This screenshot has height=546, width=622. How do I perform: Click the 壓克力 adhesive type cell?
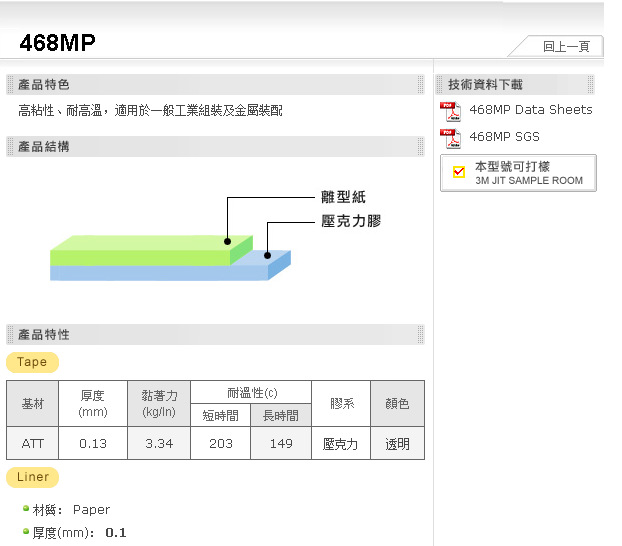(341, 443)
